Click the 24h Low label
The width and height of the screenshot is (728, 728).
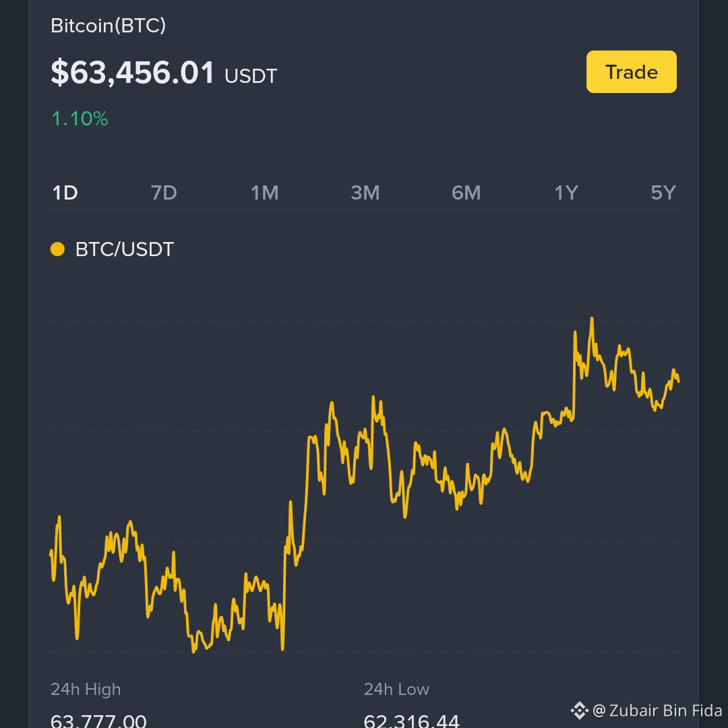396,690
